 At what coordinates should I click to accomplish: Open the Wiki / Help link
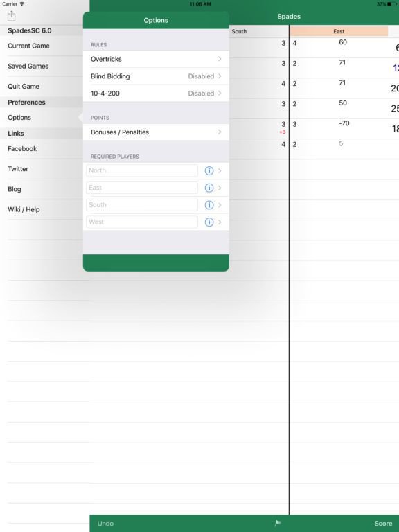point(24,209)
